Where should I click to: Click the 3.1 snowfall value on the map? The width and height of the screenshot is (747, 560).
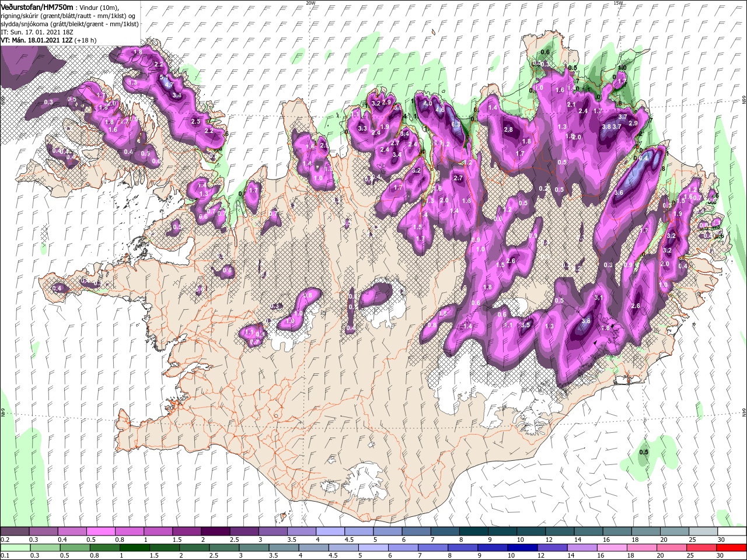pos(598,297)
